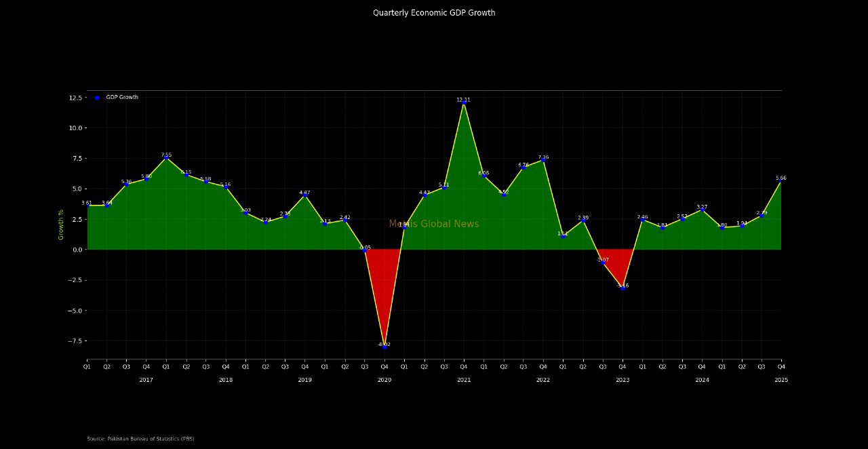Pick the 7.36 data point marker
868x449 pixels.
(x=543, y=161)
